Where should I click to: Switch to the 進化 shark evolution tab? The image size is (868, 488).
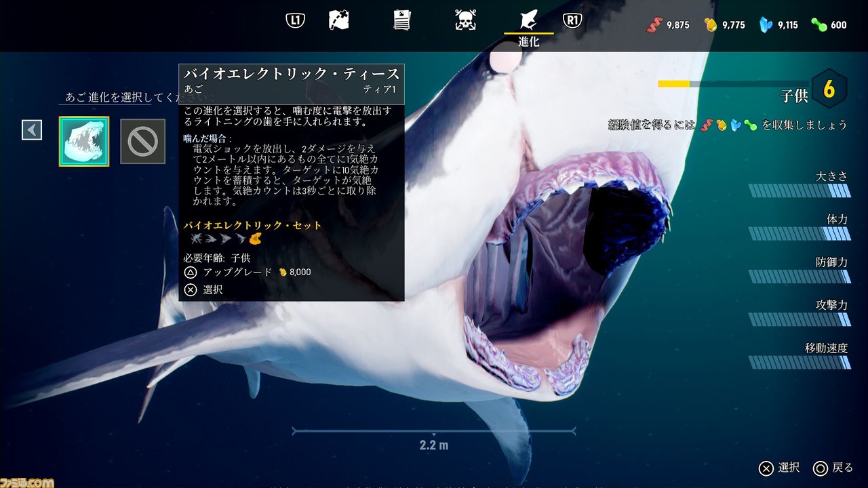tap(528, 26)
